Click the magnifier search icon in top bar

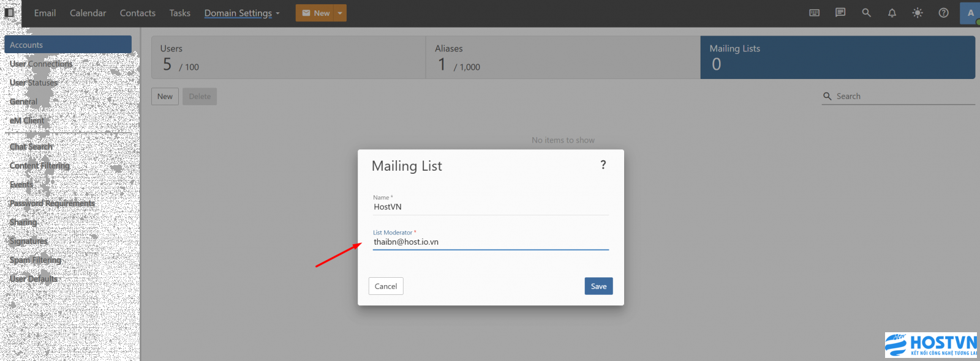(866, 13)
